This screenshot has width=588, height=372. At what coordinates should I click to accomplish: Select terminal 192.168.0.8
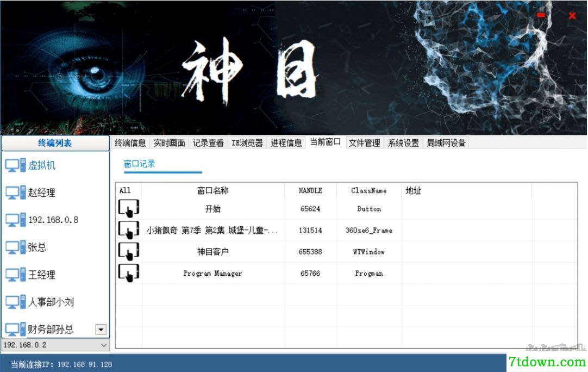(x=53, y=220)
